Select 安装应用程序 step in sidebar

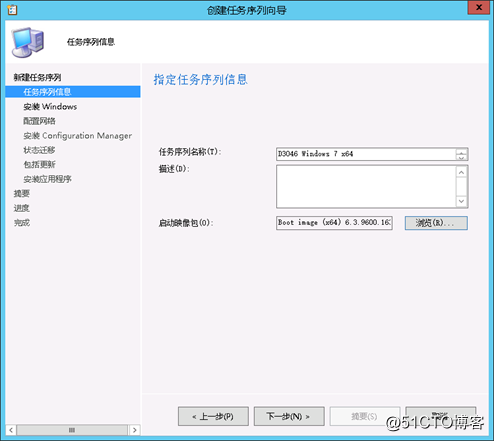click(47, 179)
